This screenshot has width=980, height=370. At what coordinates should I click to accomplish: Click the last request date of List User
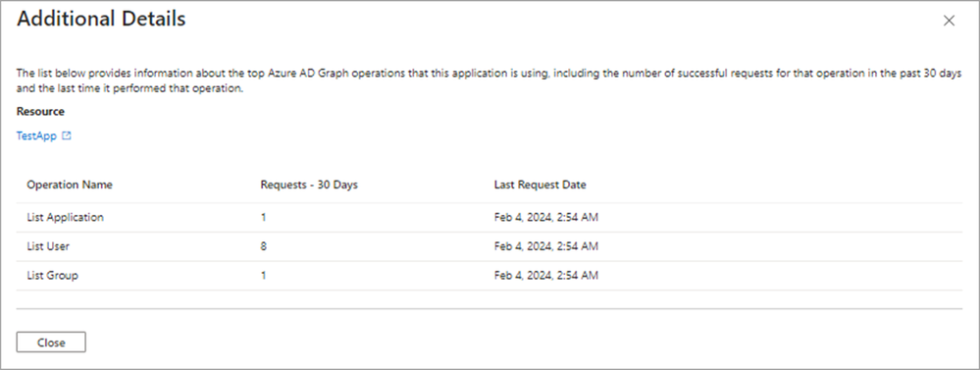545,246
